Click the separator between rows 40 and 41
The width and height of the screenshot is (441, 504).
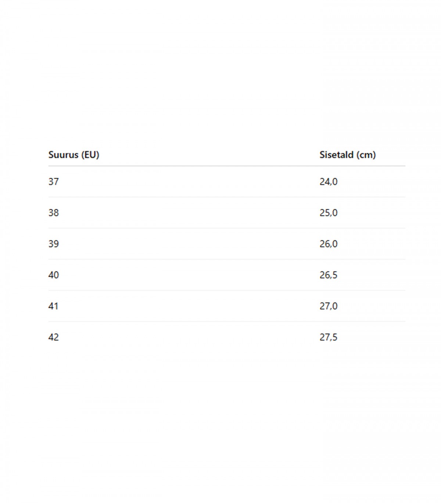pyautogui.click(x=226, y=291)
